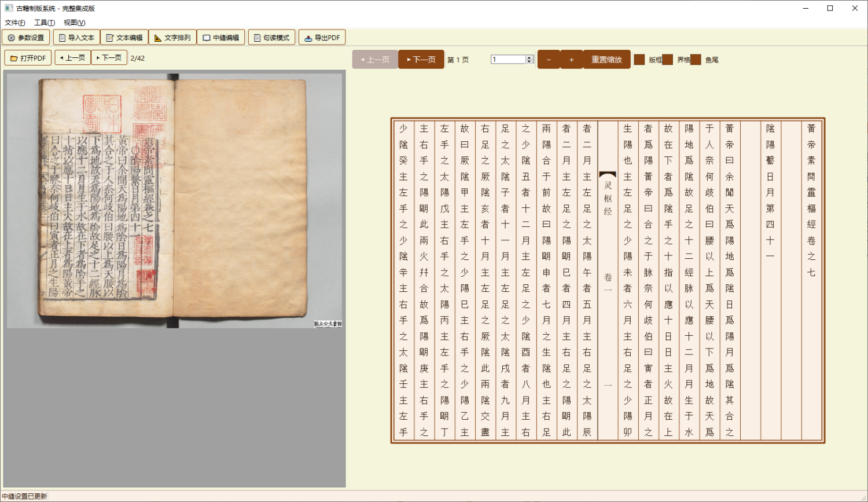This screenshot has height=502, width=868.
Task: Toggle the 版框 border frame display
Action: [639, 59]
